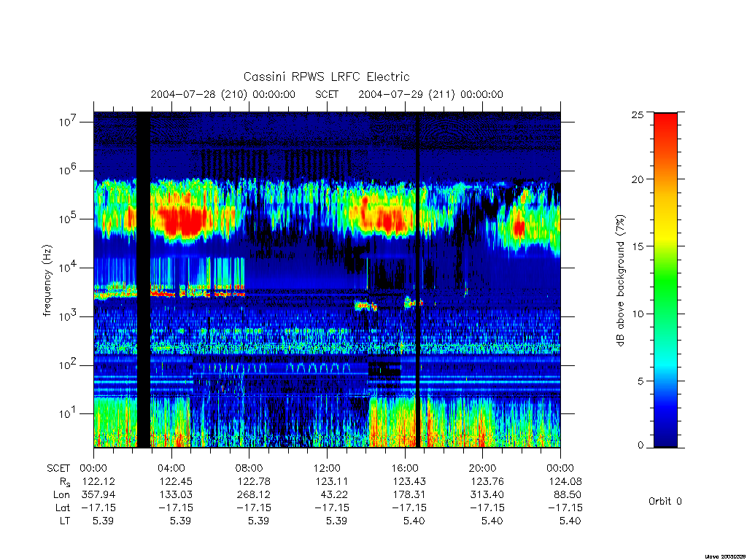Click Rs value "123.11"
Viewport: 747px width, 560px height.
coord(332,481)
